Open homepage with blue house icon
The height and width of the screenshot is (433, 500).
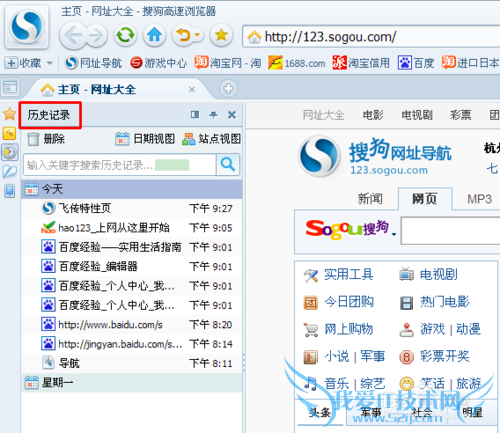154,35
